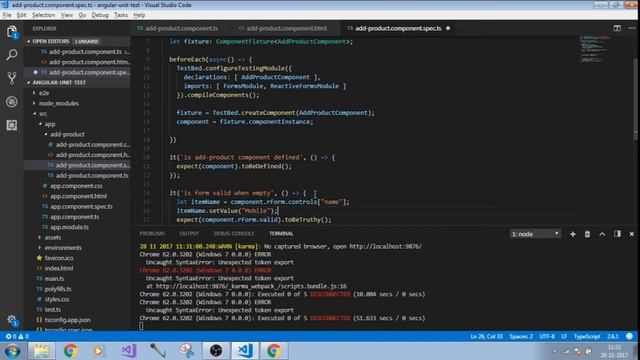Open the Explorer view in activity bar
The width and height of the screenshot is (640, 360).
pos(11,31)
